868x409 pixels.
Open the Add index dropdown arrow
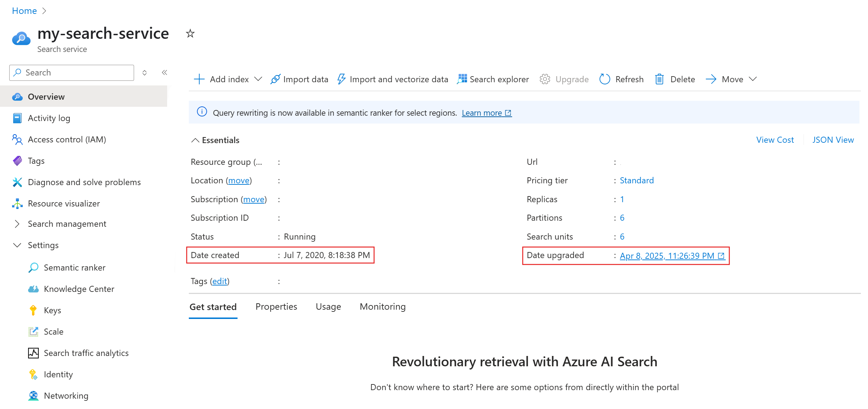point(259,79)
